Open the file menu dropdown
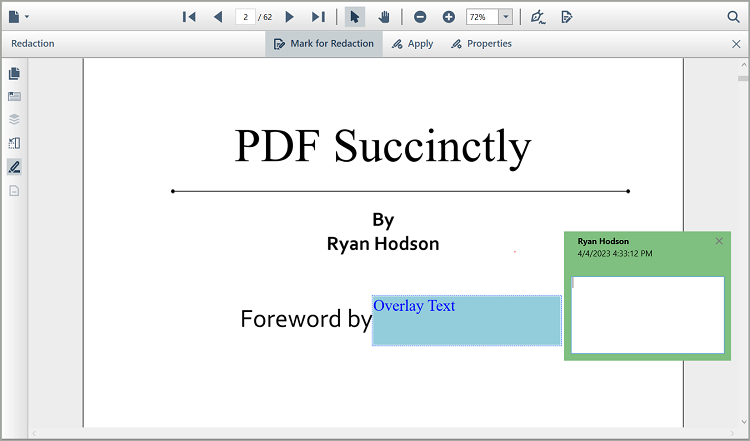 pos(18,17)
